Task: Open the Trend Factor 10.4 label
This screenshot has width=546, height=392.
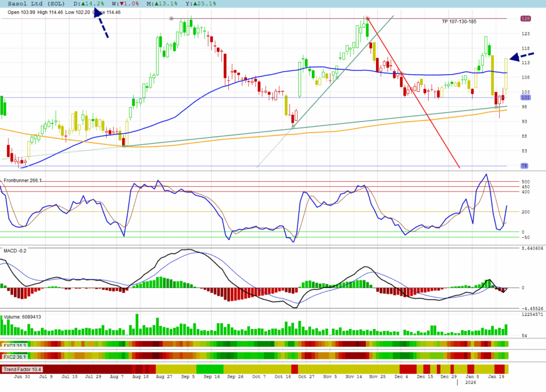Action: click(22, 369)
